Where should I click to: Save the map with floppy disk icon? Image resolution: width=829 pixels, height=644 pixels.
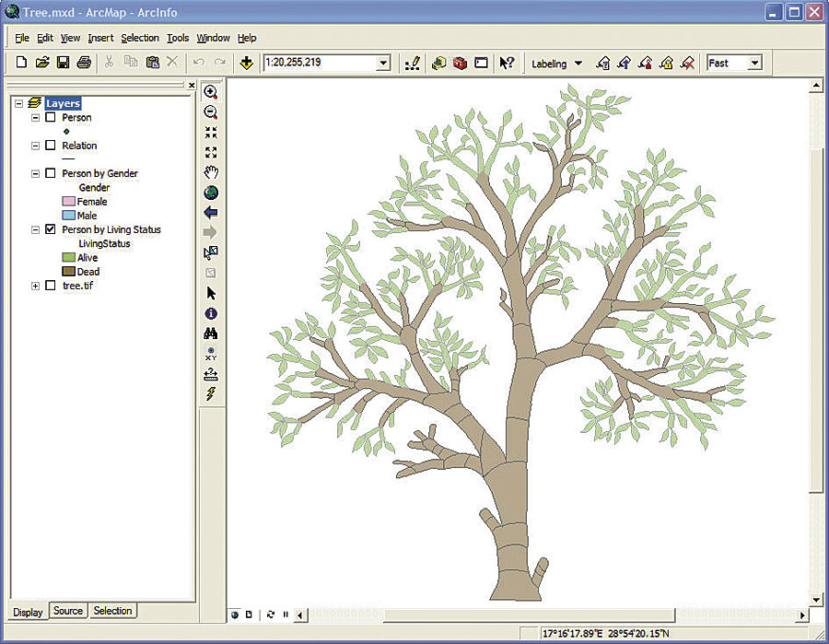(x=63, y=63)
